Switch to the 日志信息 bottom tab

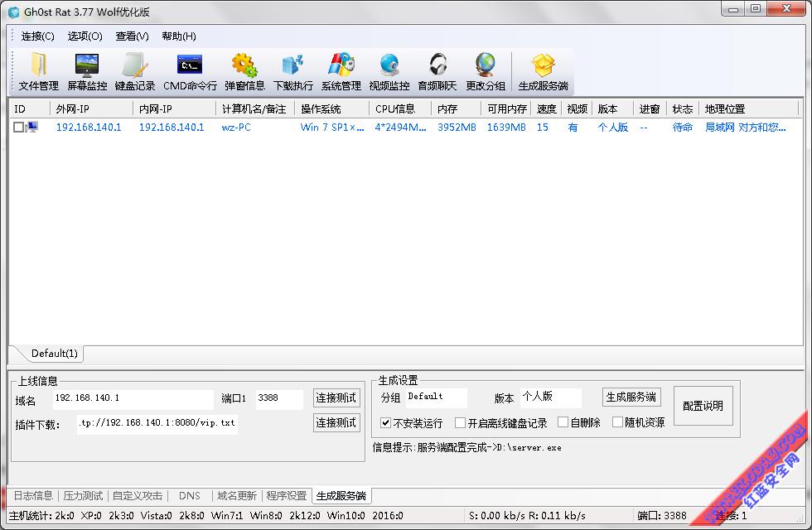coord(33,496)
